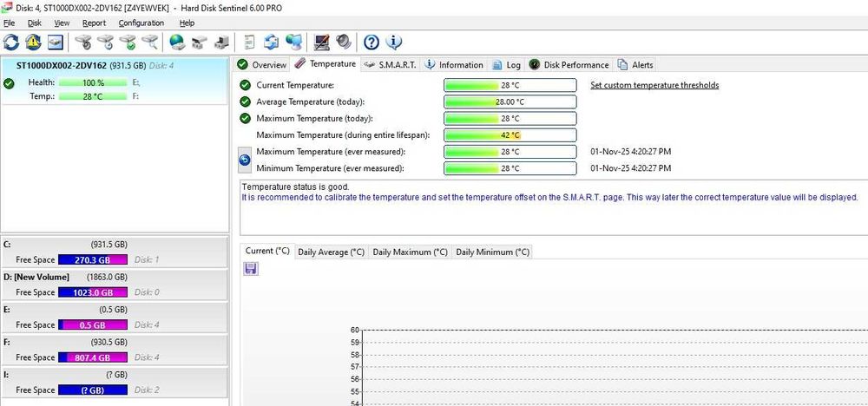Click the lifespan maximum 42 °C bar
This screenshot has width=868, height=406.
click(x=510, y=135)
